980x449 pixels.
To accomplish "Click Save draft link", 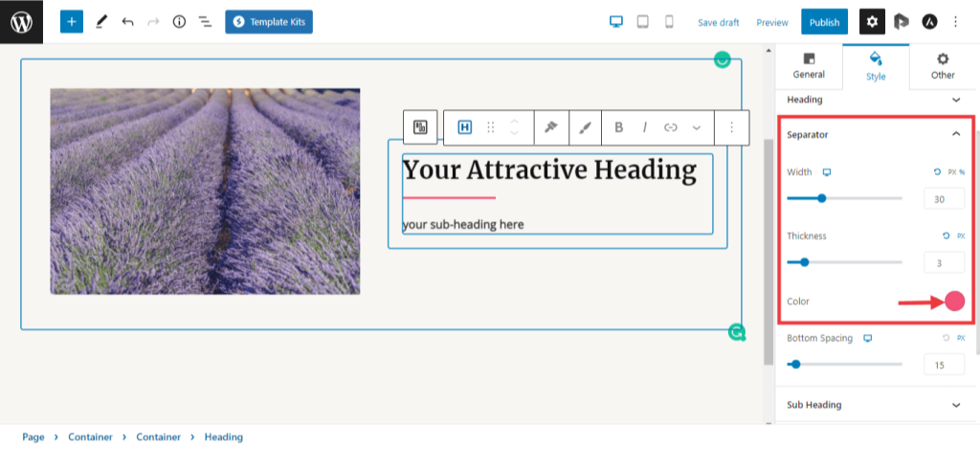I will (x=719, y=22).
